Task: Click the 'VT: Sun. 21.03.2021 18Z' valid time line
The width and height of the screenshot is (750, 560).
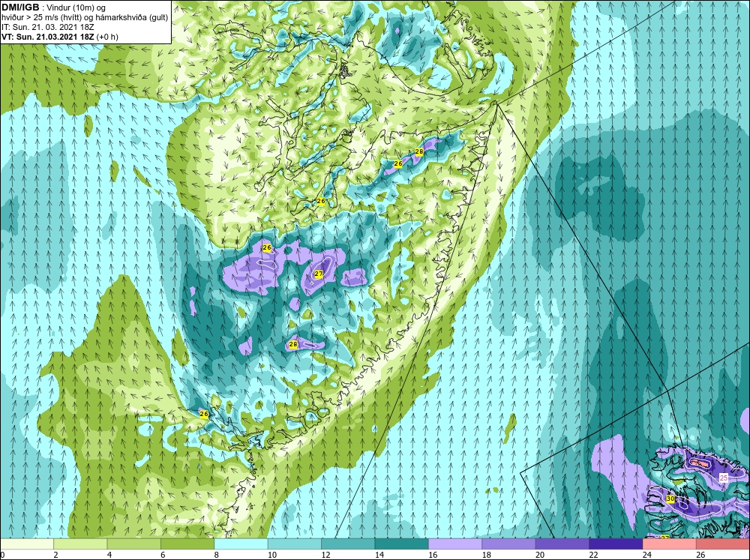Action: tap(48, 36)
